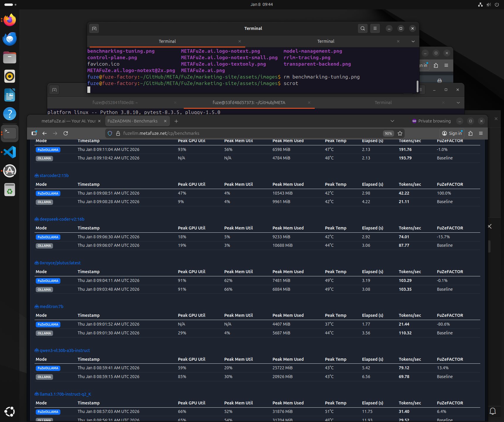Open a new terminal tab via top-left icon
This screenshot has width=504, height=422.
(94, 28)
